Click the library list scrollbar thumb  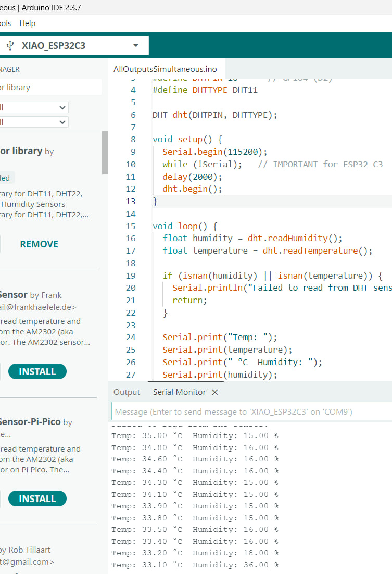tap(105, 153)
